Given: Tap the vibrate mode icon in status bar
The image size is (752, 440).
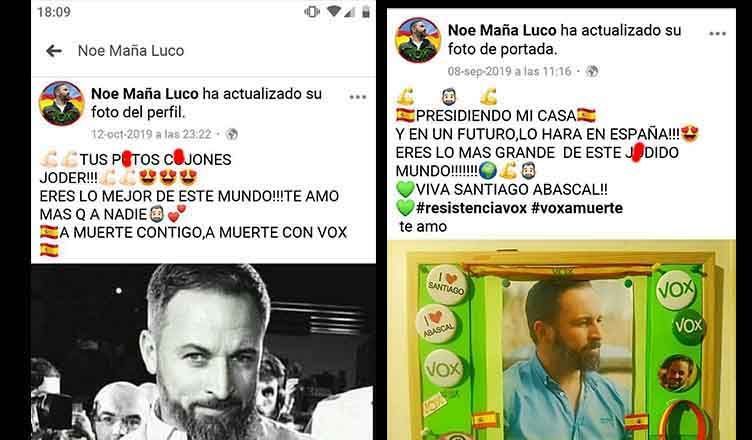Looking at the screenshot, I should 312,12.
